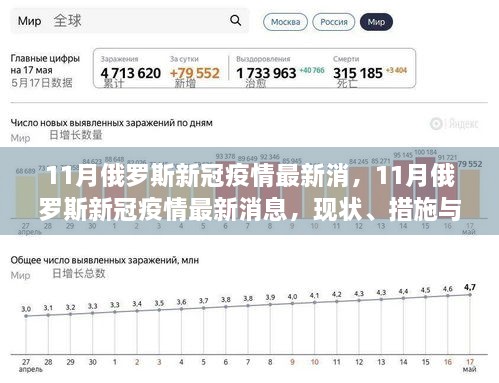Click the 4 713 620 infections figure
Image resolution: width=499 pixels, height=383 pixels.
(x=131, y=73)
